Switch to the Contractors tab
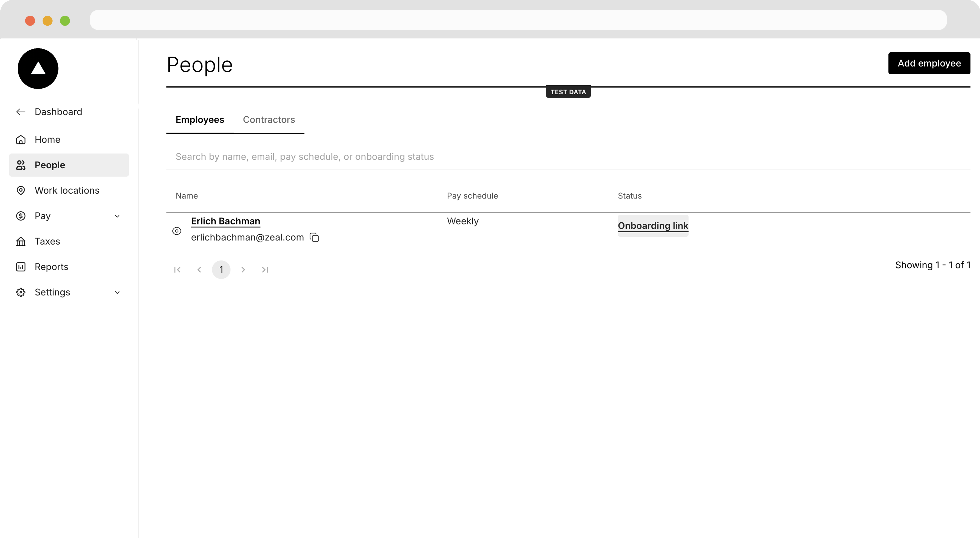The height and width of the screenshot is (538, 980). point(269,119)
